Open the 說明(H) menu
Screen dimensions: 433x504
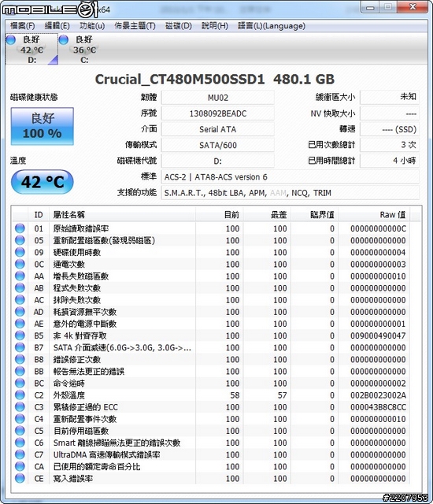pyautogui.click(x=215, y=26)
